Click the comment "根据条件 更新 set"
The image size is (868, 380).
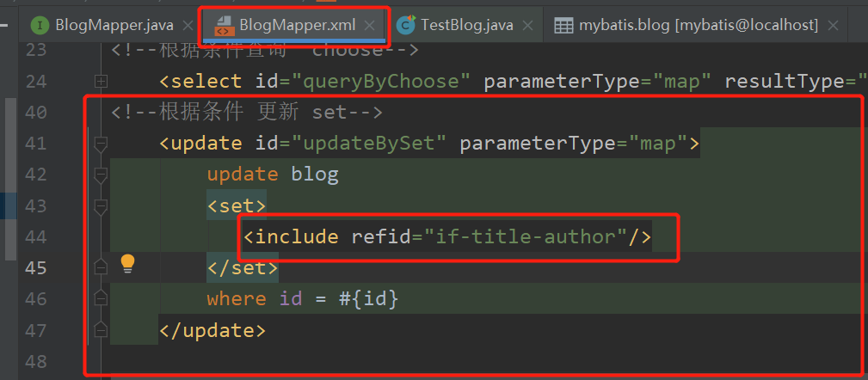(246, 113)
